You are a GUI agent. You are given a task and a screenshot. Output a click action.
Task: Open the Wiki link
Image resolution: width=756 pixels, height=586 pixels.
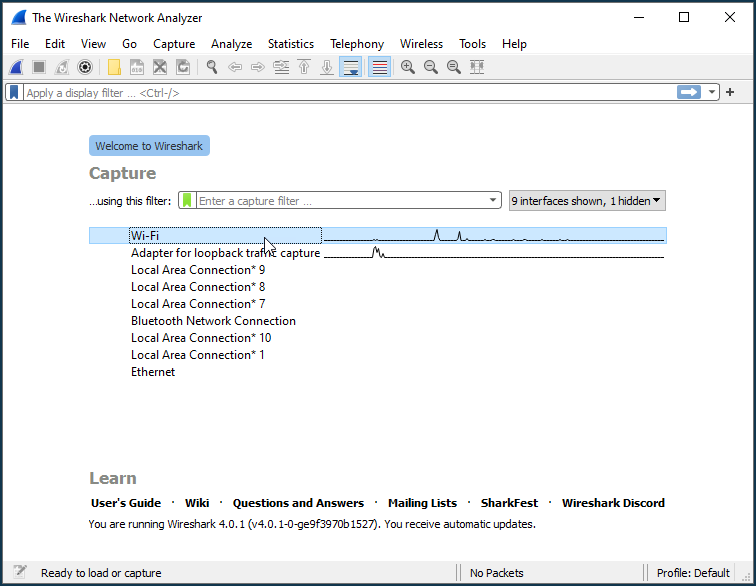[x=197, y=503]
